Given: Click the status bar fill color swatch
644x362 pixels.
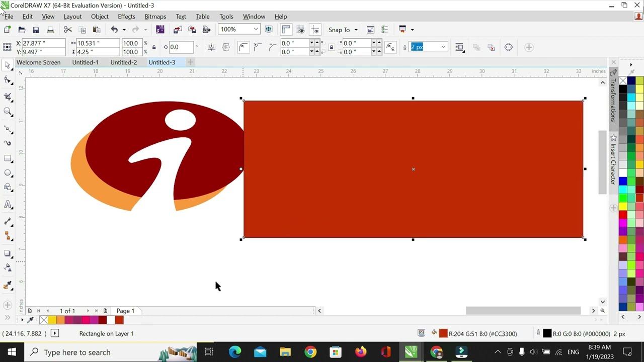Looking at the screenshot, I should pyautogui.click(x=443, y=333).
